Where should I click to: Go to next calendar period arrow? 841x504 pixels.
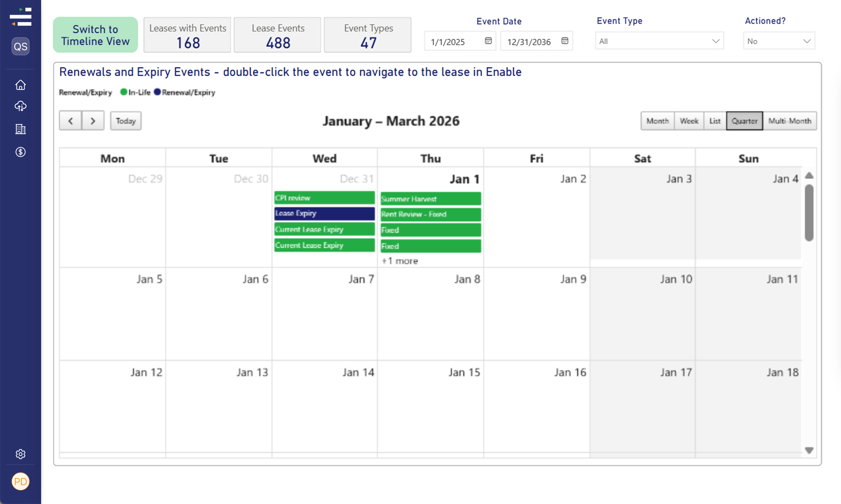coord(93,121)
